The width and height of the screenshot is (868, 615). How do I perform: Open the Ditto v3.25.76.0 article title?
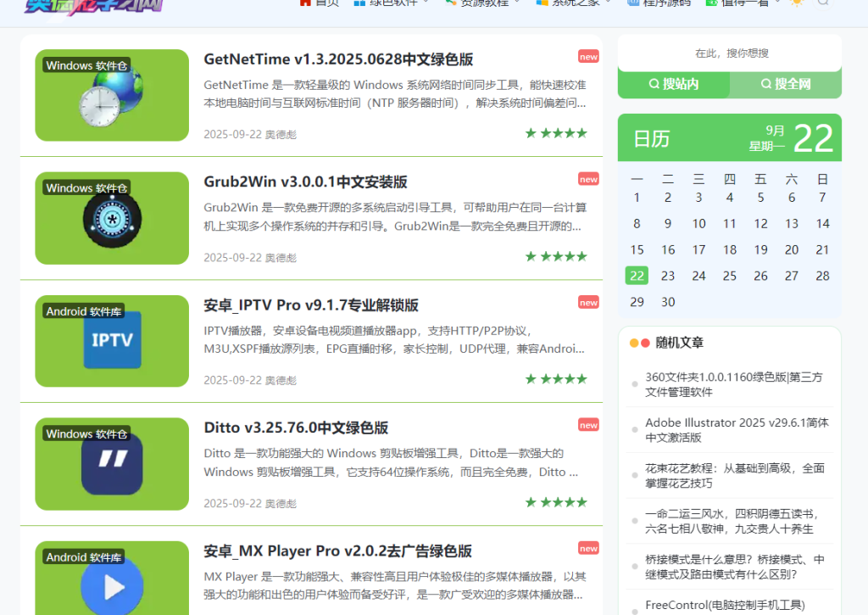point(296,428)
